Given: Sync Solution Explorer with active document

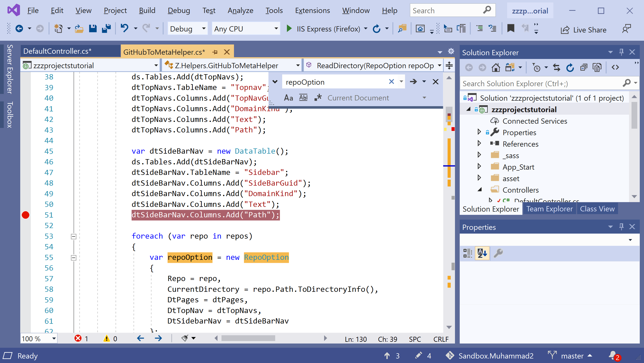Looking at the screenshot, I should pyautogui.click(x=556, y=67).
